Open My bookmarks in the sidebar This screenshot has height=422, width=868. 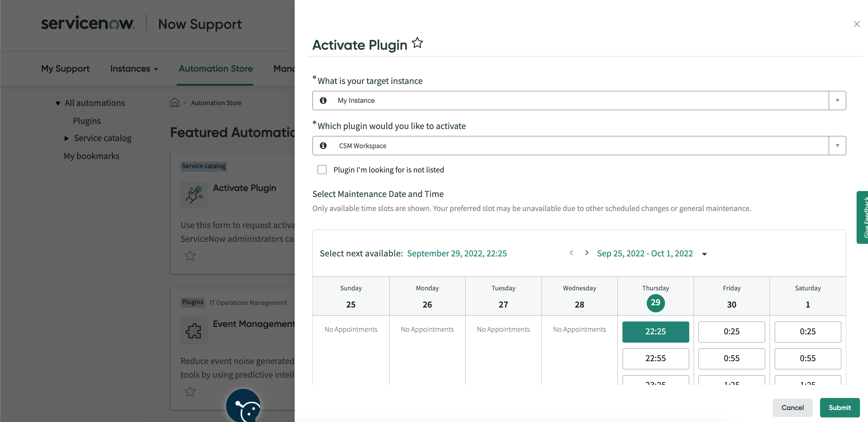coord(91,156)
